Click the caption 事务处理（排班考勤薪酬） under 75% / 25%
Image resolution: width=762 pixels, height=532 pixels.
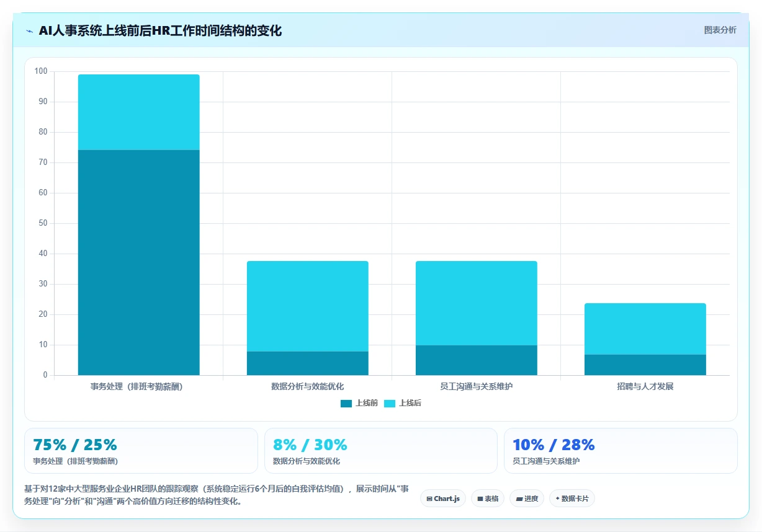(x=75, y=461)
